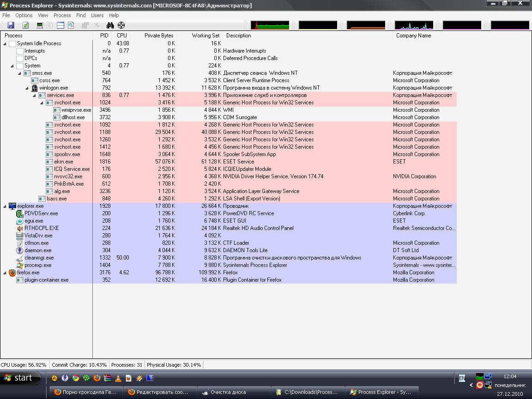Click the Properties toolbar icon

click(85, 25)
